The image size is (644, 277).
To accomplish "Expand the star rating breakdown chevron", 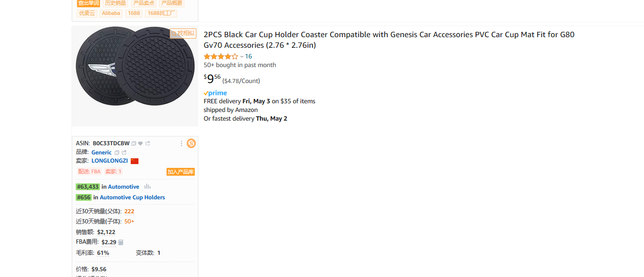I will tap(242, 56).
